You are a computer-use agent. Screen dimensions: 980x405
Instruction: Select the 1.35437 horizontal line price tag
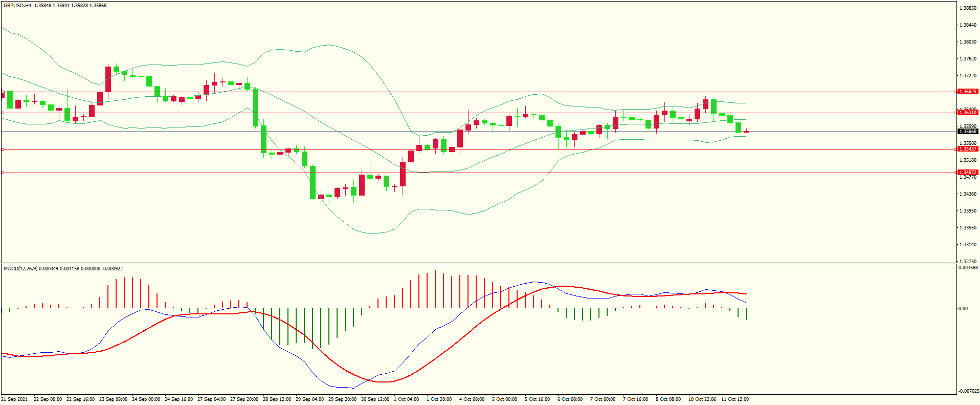967,149
